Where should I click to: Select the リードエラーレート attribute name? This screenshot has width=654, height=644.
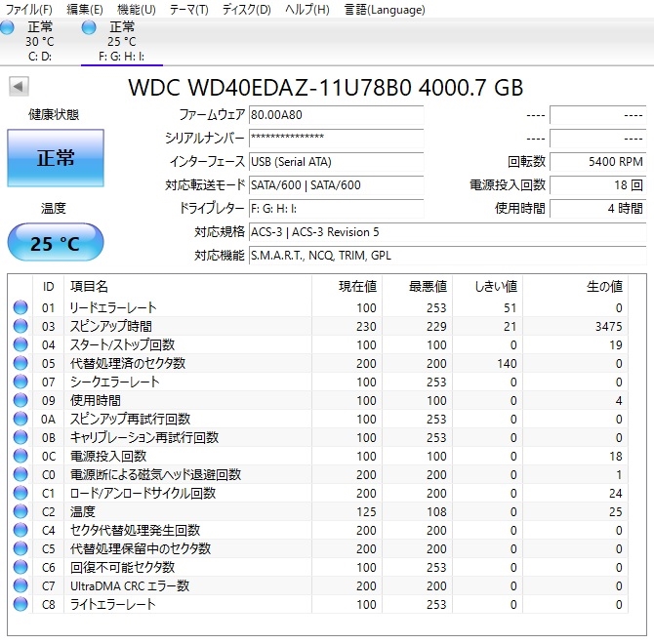113,307
